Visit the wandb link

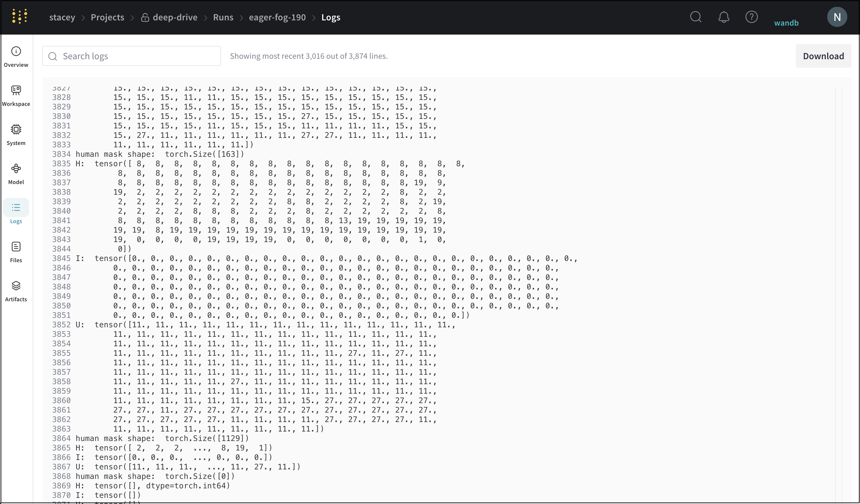[786, 23]
